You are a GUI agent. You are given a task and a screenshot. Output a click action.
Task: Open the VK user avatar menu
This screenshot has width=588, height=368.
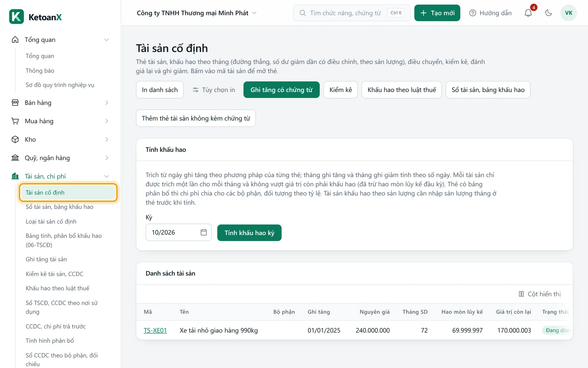(x=569, y=13)
